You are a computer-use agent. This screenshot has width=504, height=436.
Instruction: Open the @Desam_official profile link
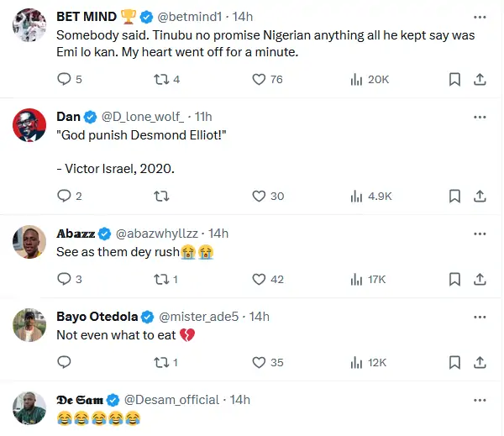(x=173, y=400)
